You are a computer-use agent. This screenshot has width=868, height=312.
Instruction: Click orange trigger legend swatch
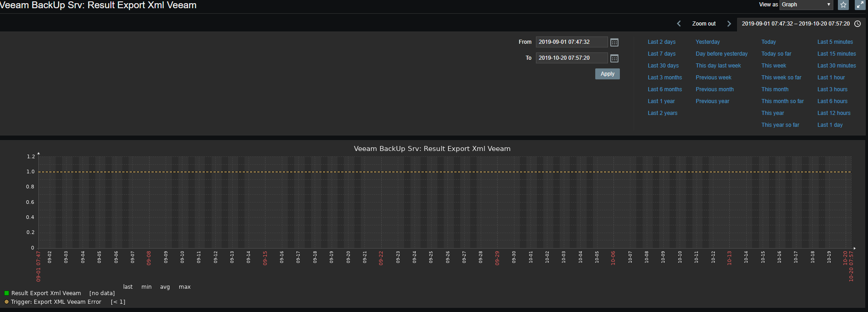[x=7, y=302]
